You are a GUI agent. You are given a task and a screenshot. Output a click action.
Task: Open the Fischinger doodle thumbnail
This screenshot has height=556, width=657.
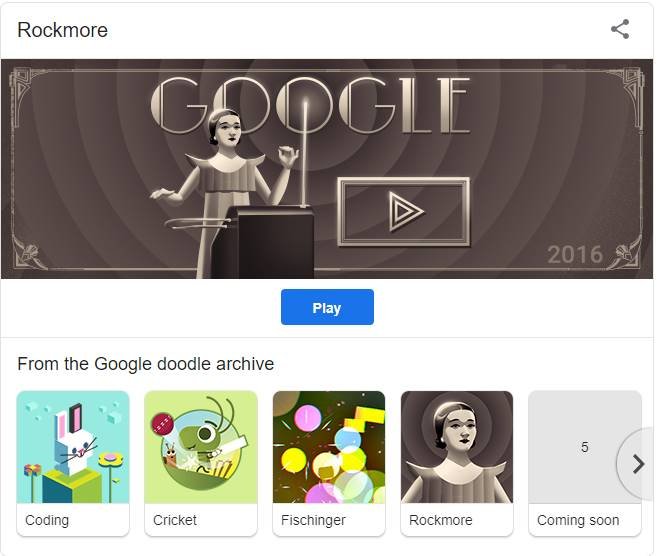[x=329, y=447]
